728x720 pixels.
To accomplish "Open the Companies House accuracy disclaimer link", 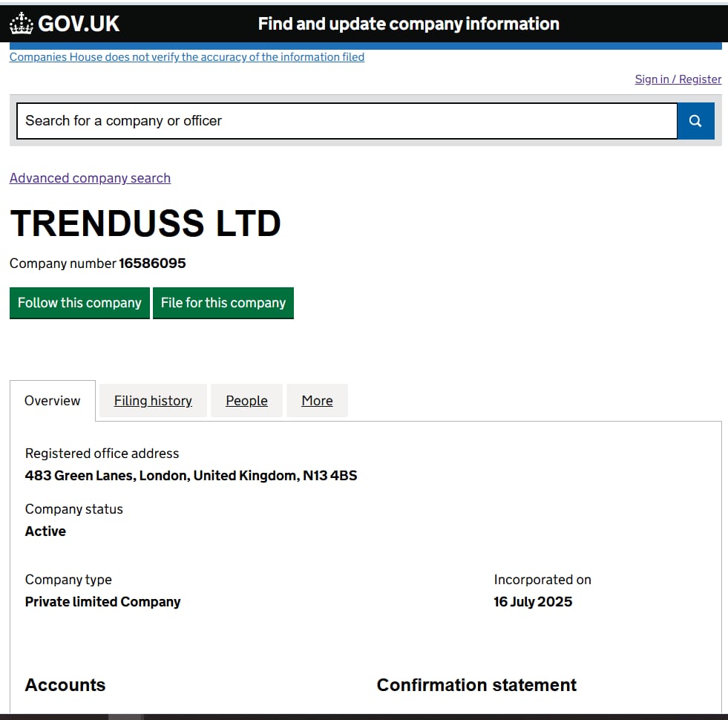I will 187,57.
